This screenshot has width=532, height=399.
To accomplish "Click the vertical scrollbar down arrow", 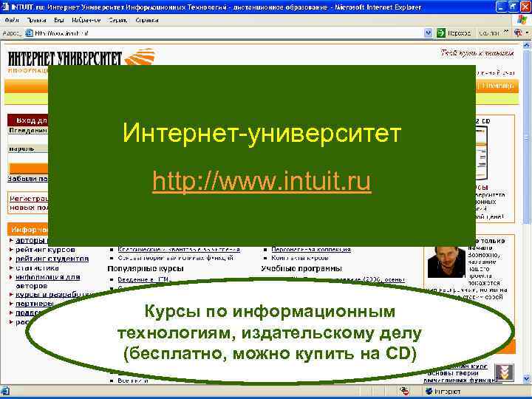I will [527, 378].
